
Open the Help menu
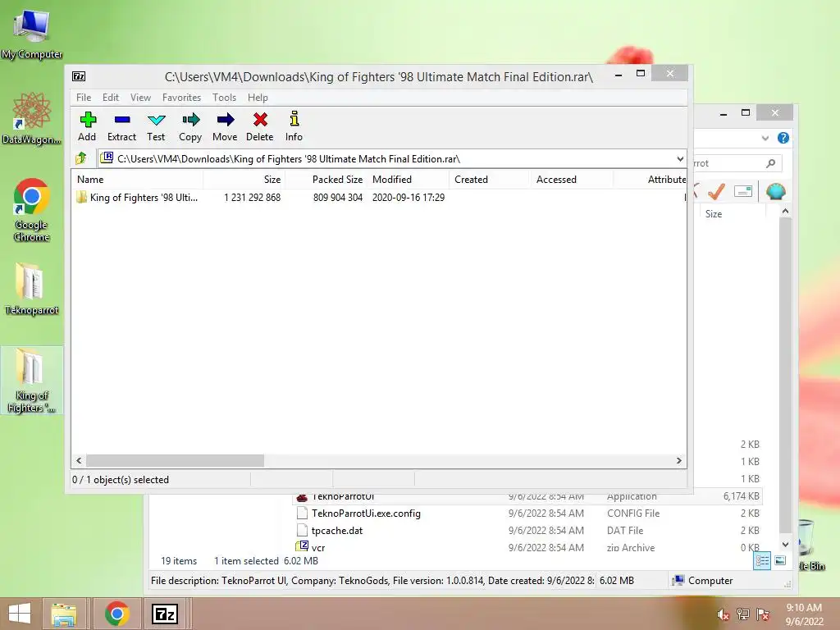click(x=258, y=98)
